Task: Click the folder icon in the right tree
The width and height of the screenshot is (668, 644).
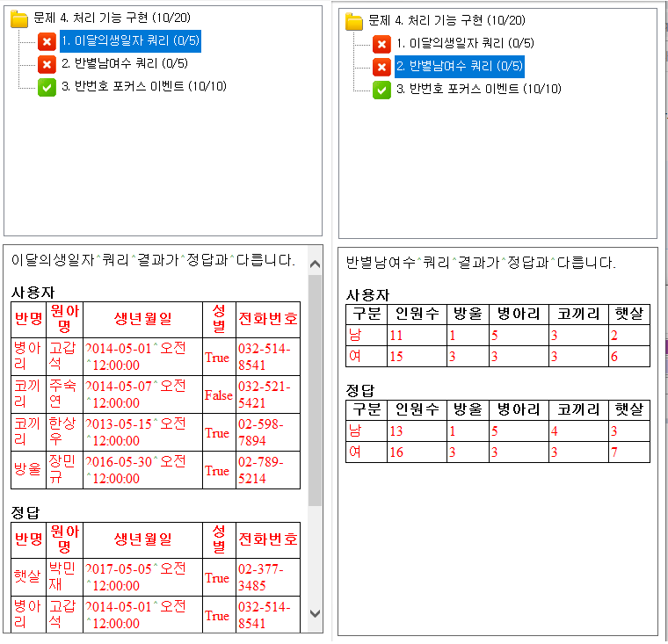Action: point(354,21)
